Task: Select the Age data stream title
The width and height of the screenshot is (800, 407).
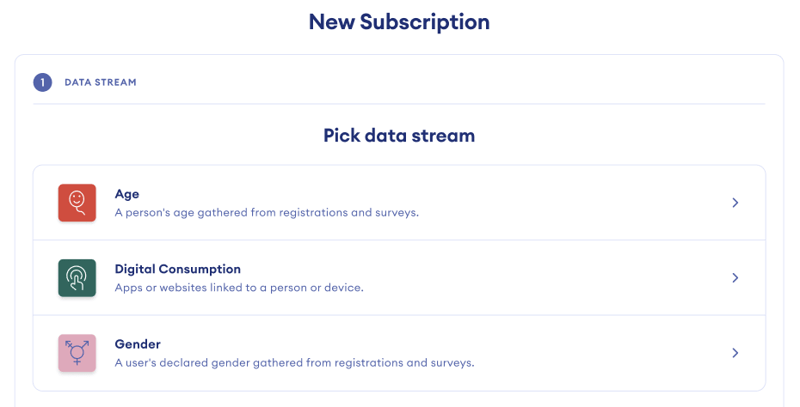Action: click(x=127, y=194)
